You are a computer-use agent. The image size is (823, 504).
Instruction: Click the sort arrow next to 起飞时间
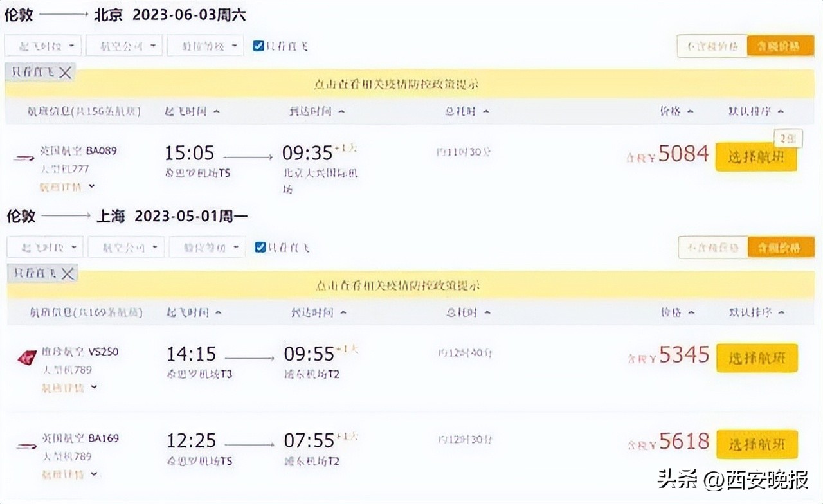pos(215,111)
